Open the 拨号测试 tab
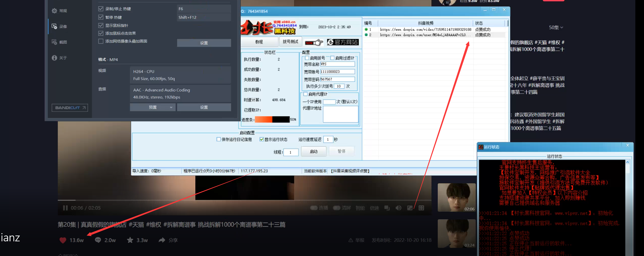The image size is (644, 256). click(291, 42)
